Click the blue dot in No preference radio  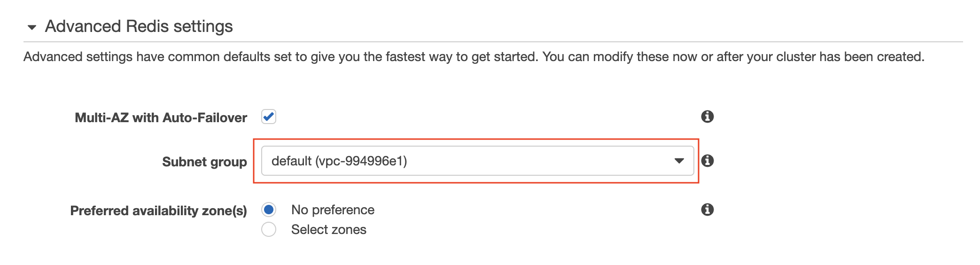click(x=269, y=209)
